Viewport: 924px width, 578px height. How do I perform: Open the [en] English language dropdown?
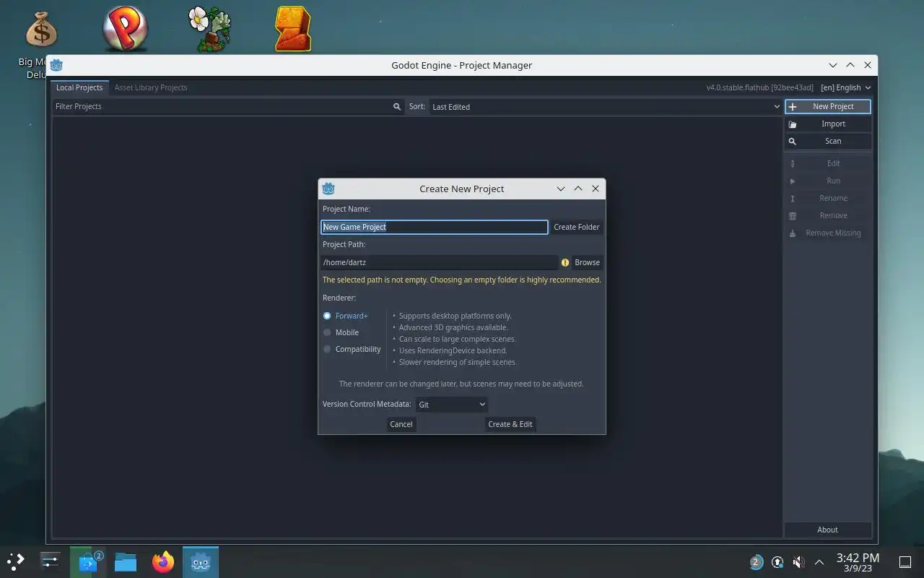coord(846,87)
